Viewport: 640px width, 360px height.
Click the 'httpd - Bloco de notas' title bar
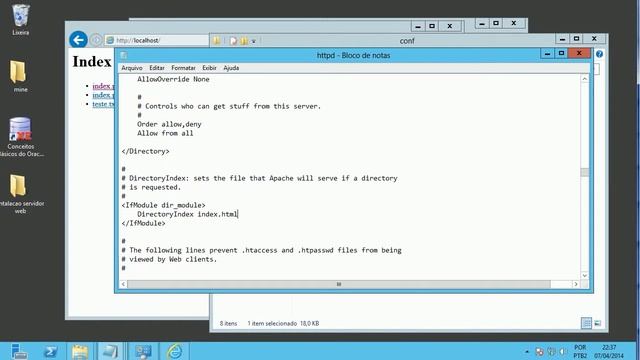coord(353,55)
